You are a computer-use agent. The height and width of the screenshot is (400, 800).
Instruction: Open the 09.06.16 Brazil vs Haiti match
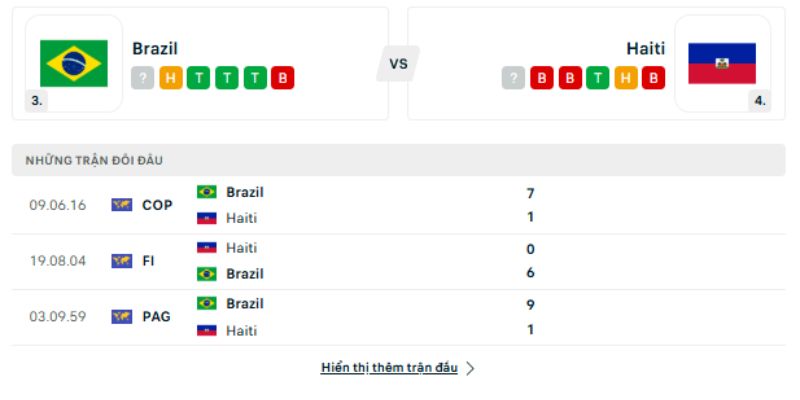point(398,206)
